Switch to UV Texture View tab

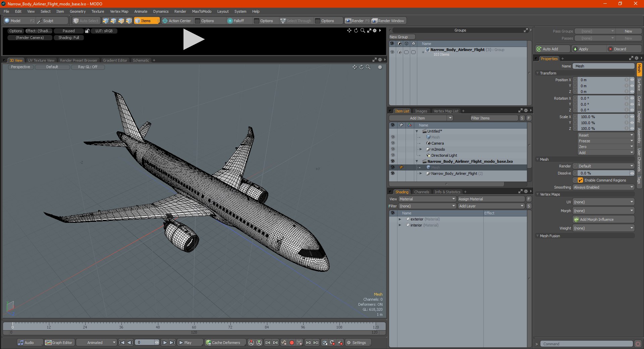point(41,60)
